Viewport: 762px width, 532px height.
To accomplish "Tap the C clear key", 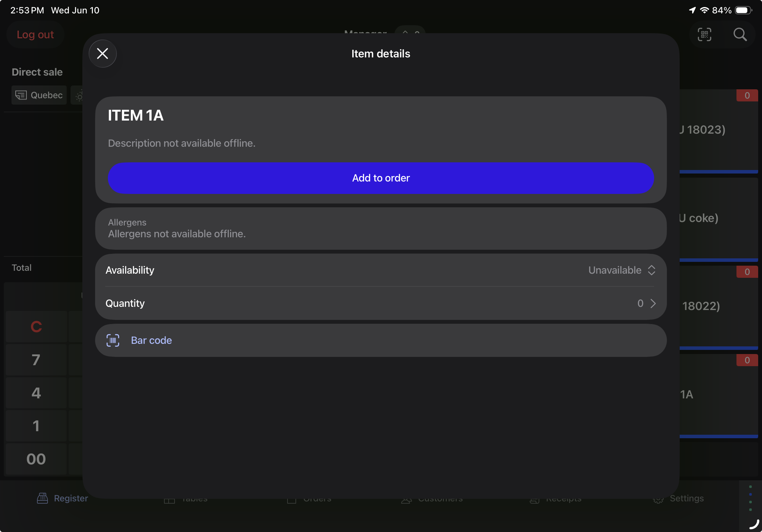I will [36, 327].
